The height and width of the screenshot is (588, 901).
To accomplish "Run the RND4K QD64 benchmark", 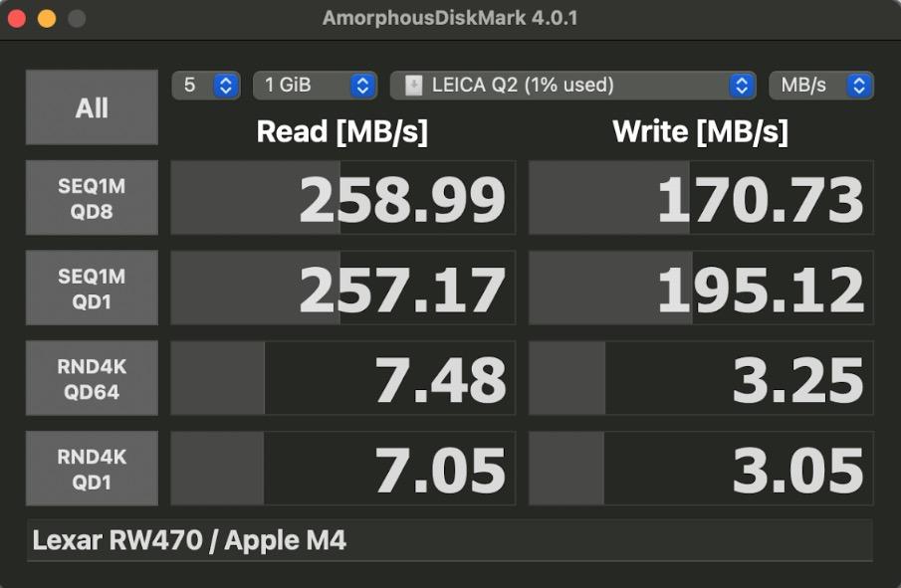I will [x=92, y=379].
